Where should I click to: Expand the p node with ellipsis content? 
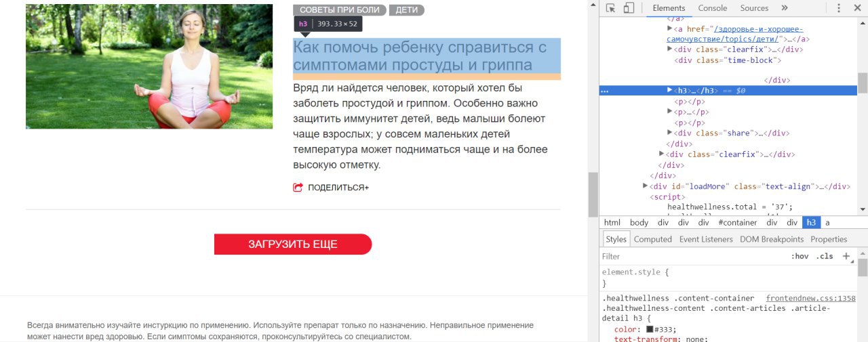click(x=671, y=112)
